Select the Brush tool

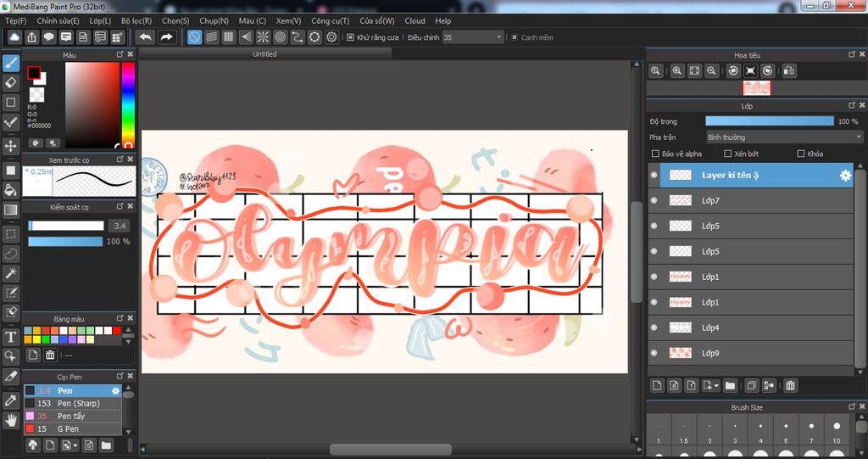coord(10,63)
